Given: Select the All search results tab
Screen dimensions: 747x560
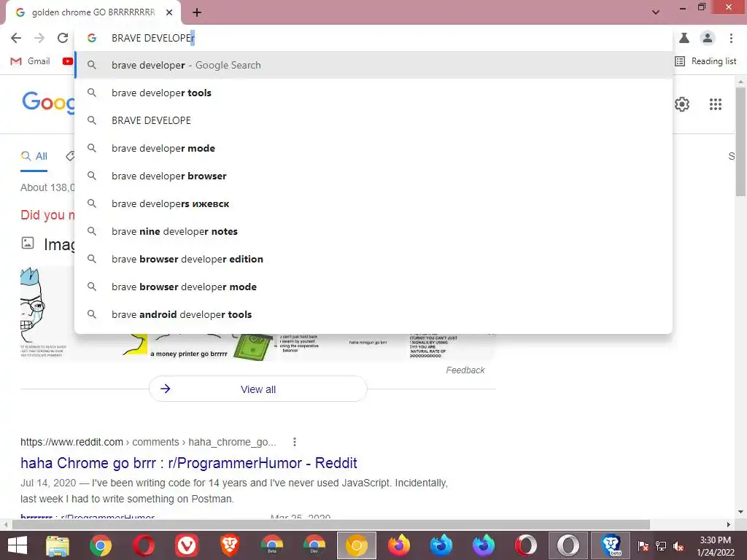Looking at the screenshot, I should point(34,156).
